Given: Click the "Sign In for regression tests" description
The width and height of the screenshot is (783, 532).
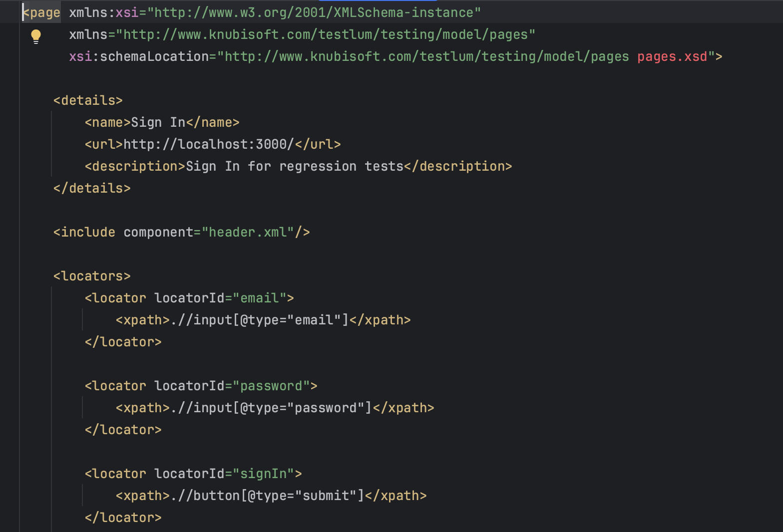Looking at the screenshot, I should (294, 166).
